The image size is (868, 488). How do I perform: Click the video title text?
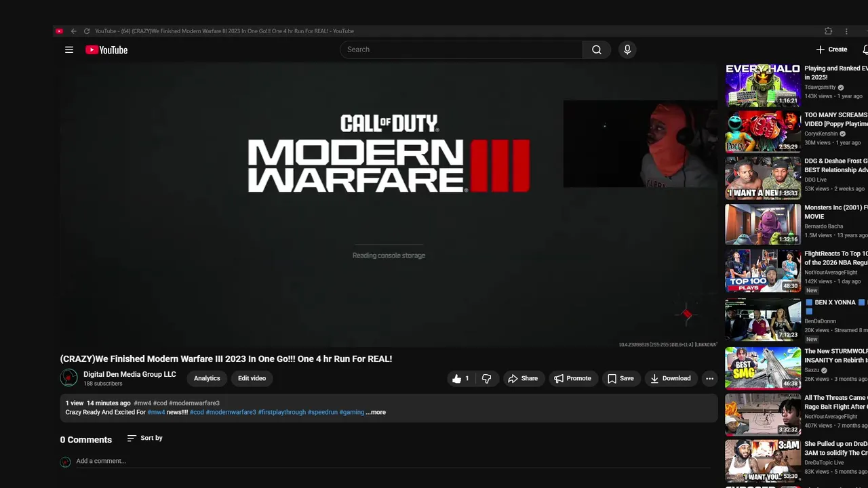point(226,359)
